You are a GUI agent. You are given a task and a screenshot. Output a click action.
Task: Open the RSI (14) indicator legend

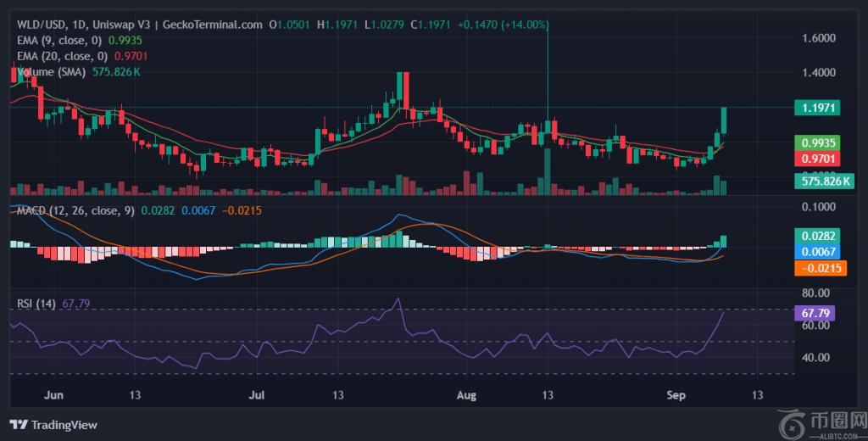(35, 303)
